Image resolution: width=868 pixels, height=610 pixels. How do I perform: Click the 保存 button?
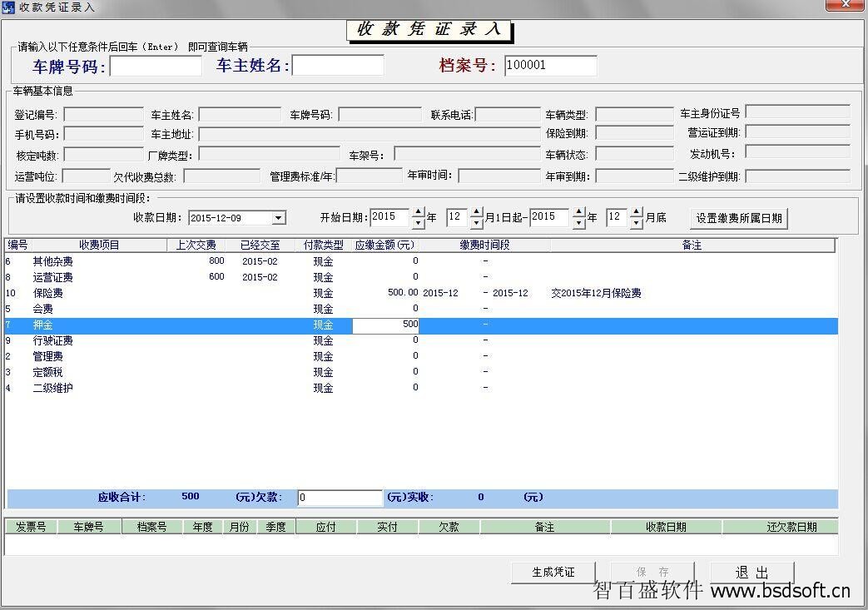click(x=652, y=573)
